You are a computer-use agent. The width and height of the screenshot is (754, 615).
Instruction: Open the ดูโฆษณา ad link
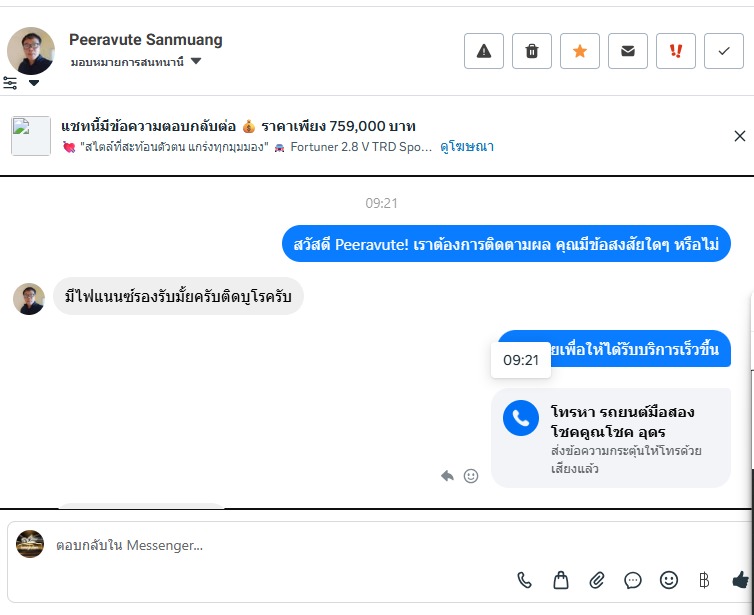467,147
